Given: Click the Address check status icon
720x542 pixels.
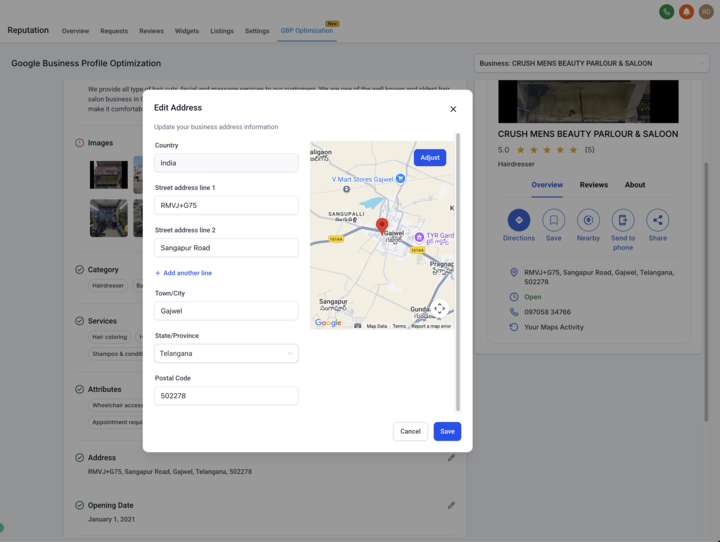Looking at the screenshot, I should [x=79, y=457].
